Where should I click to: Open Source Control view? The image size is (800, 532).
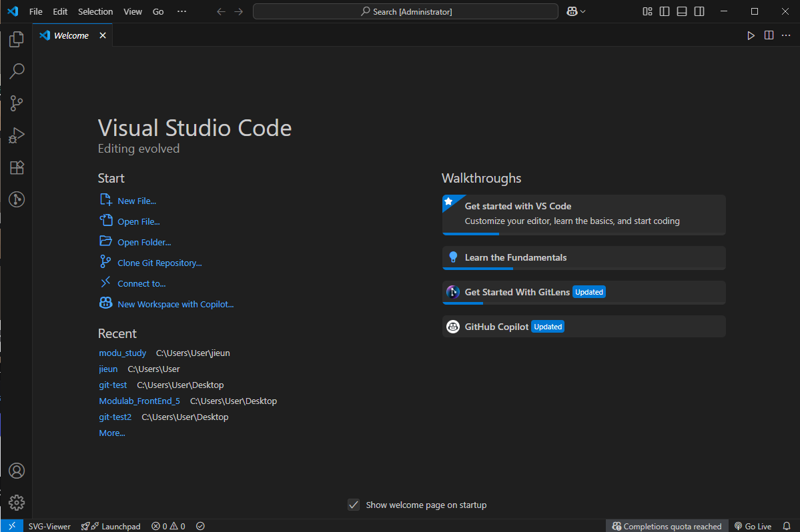[17, 103]
